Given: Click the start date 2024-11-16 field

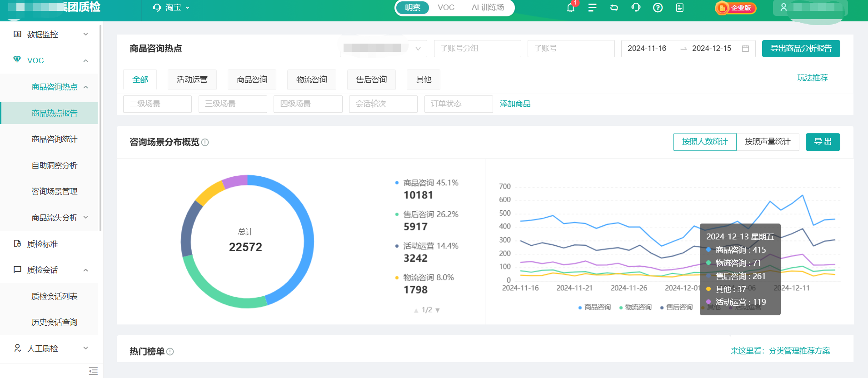Looking at the screenshot, I should (647, 48).
